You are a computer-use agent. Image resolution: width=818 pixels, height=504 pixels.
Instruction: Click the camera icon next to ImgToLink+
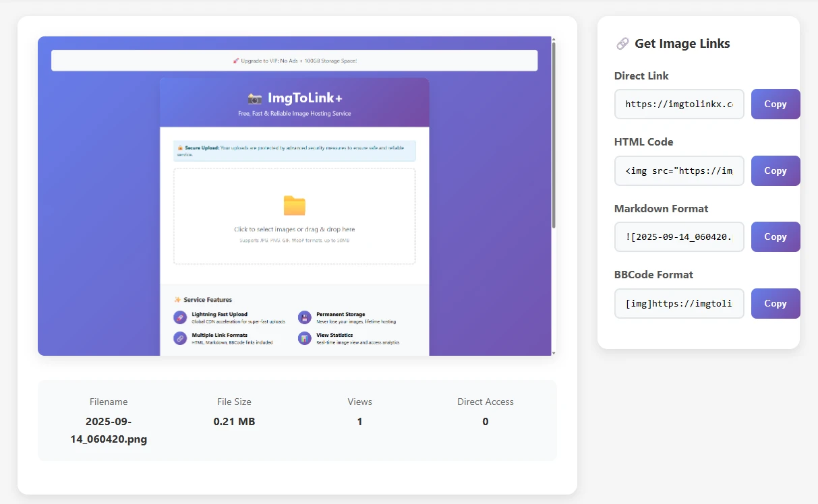pos(254,99)
